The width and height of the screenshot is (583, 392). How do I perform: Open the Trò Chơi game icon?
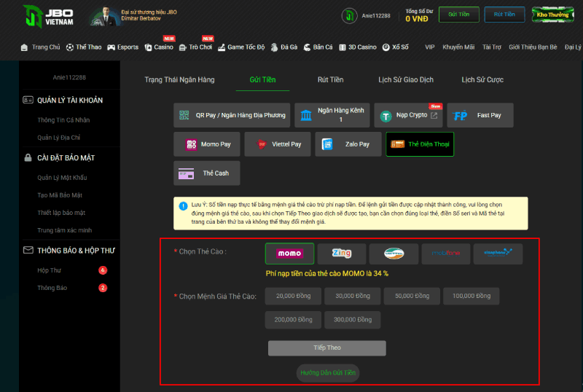183,47
